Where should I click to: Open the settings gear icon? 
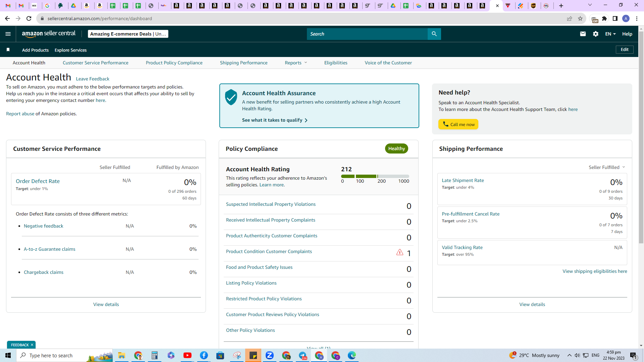(596, 34)
